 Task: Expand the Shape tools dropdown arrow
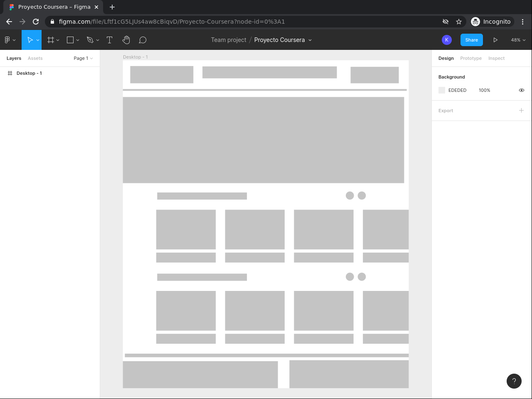tap(78, 40)
